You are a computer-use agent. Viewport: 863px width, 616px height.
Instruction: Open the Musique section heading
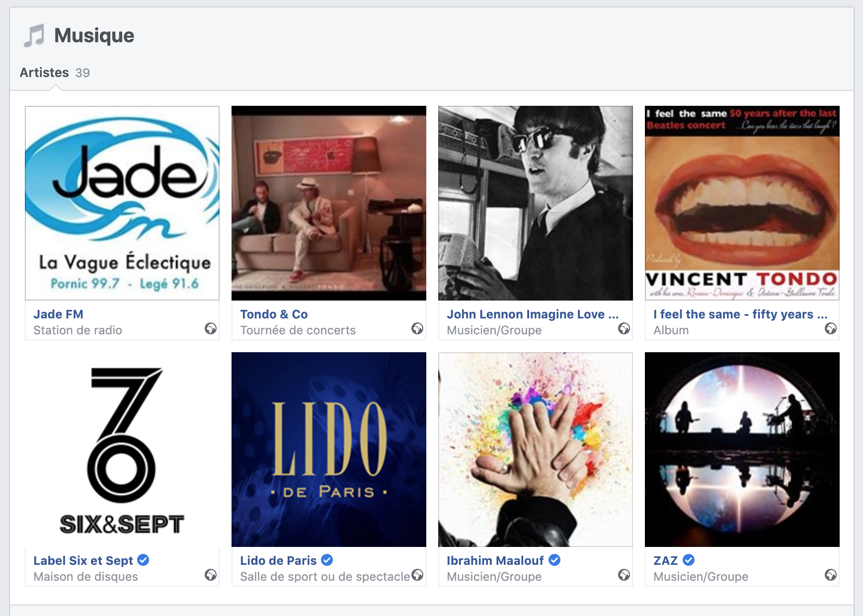coord(94,36)
